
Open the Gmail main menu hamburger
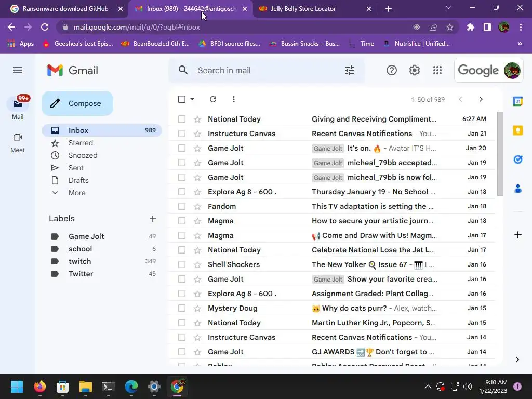pos(18,70)
